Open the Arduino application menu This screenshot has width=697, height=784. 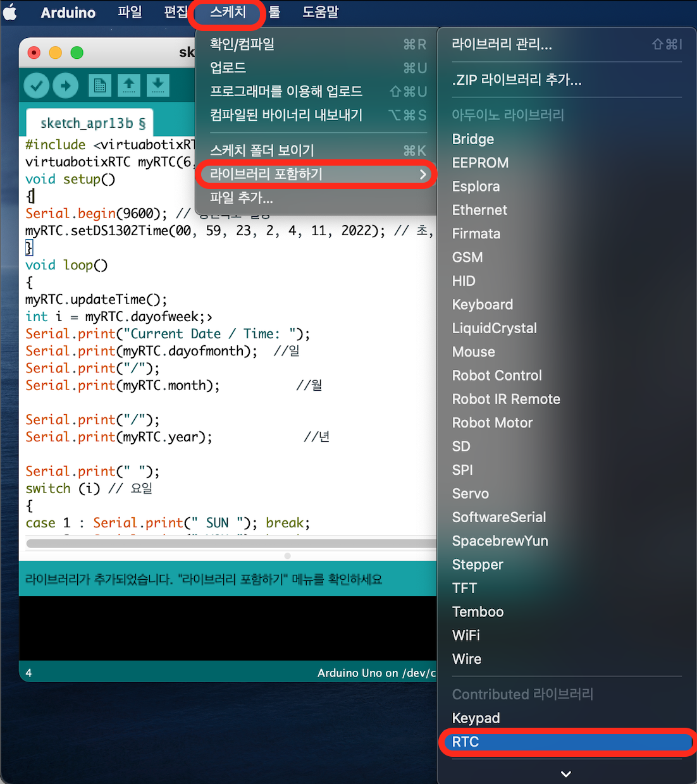point(68,13)
